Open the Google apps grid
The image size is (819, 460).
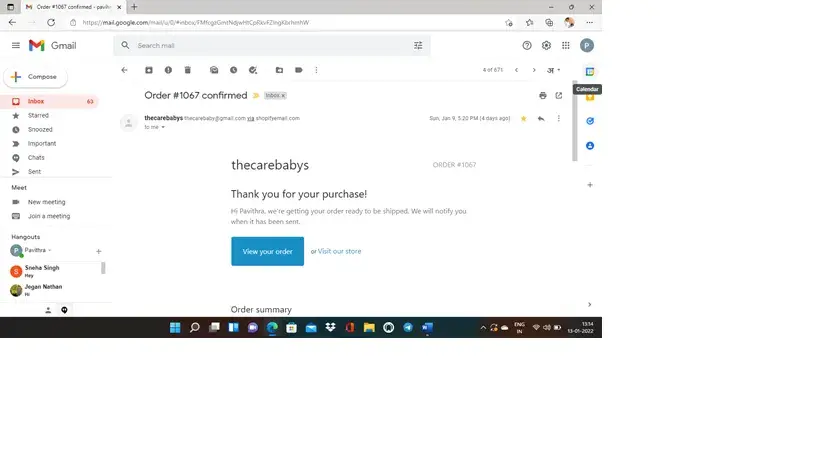566,45
